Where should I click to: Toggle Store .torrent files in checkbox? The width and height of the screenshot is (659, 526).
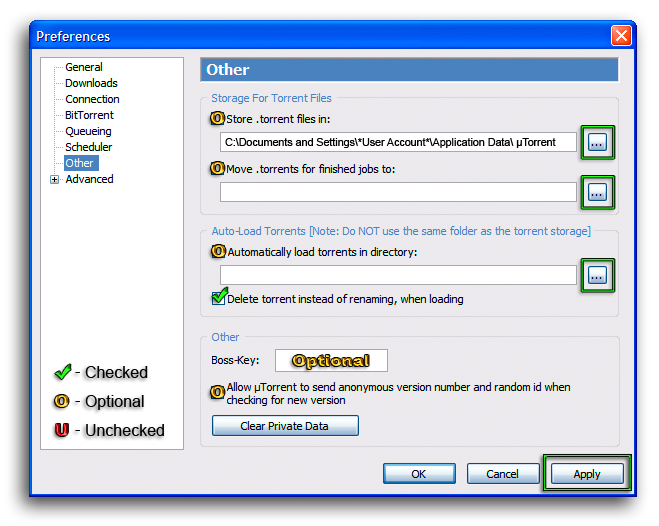(x=217, y=118)
